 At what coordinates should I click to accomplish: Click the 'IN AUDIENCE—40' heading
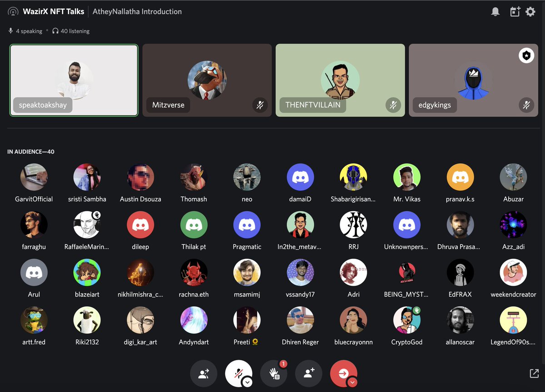[x=31, y=152]
